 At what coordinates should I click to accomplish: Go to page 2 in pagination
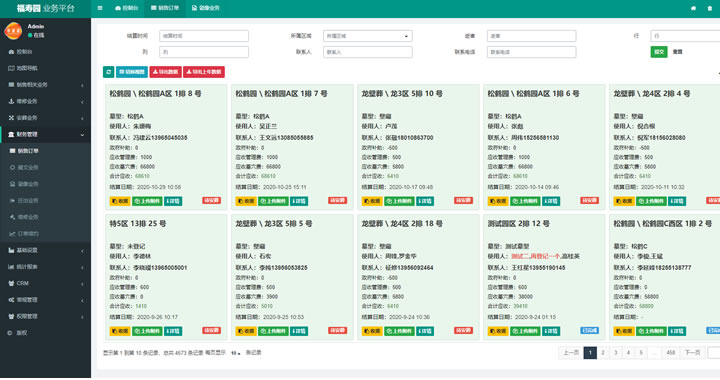(x=603, y=352)
